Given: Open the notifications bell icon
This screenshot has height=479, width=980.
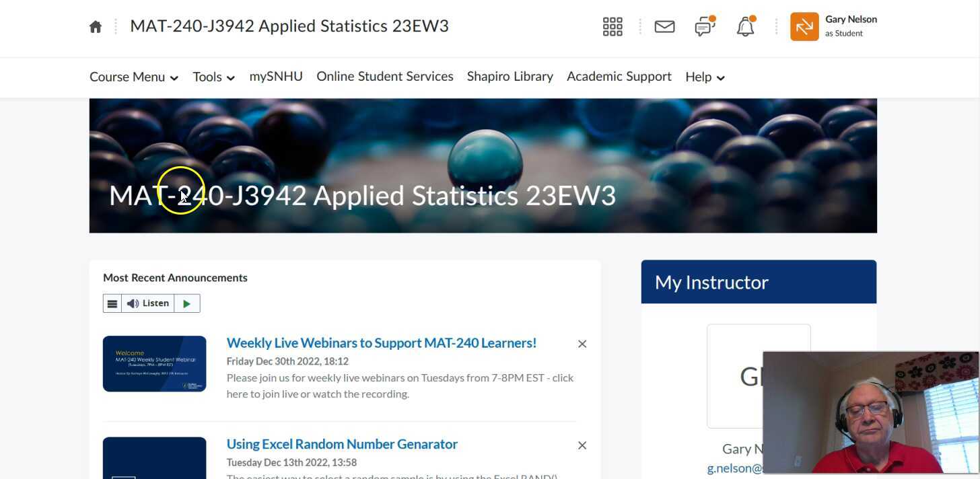Looking at the screenshot, I should [x=745, y=27].
